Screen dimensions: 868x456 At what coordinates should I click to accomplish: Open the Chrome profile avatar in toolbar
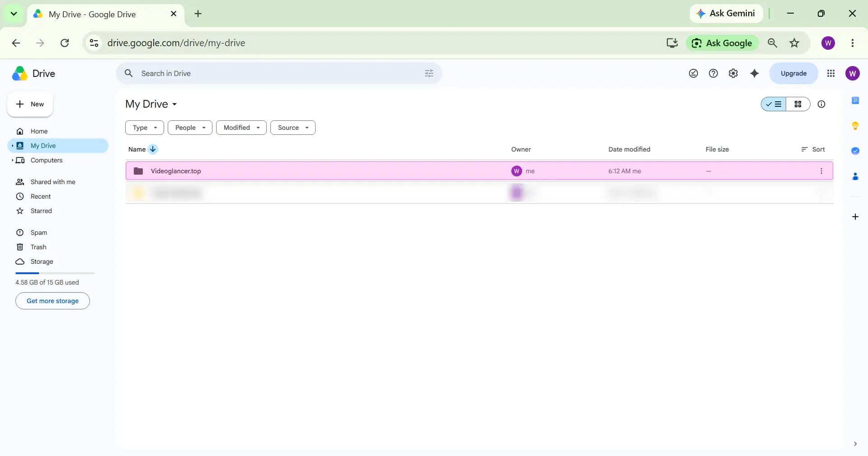(x=828, y=43)
